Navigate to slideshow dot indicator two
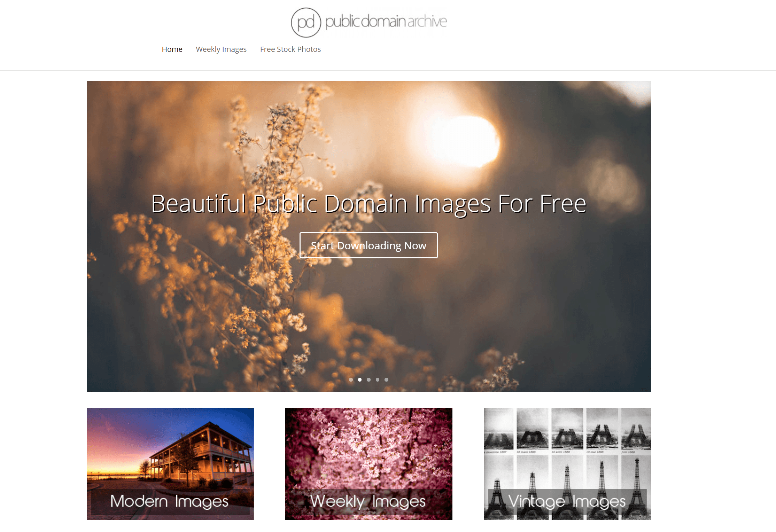Screen dimensions: 776x532 360,379
